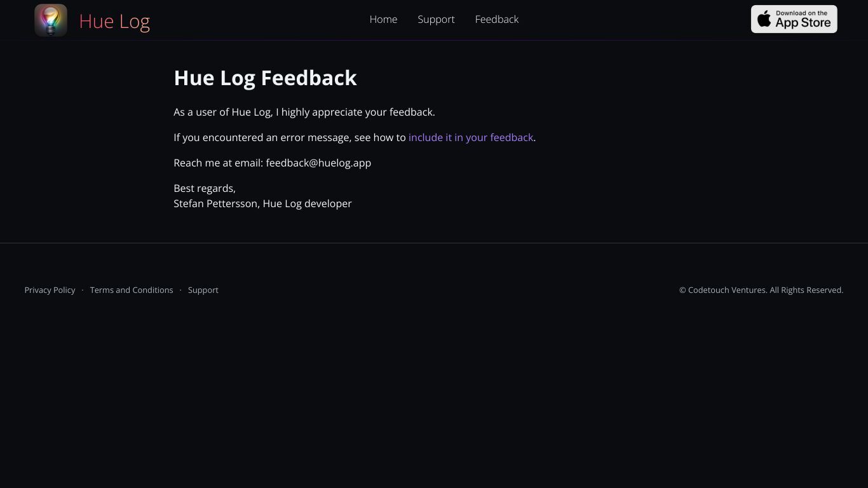Click the "Stefan Pettersson, Hue Log developer" signature

pyautogui.click(x=262, y=203)
